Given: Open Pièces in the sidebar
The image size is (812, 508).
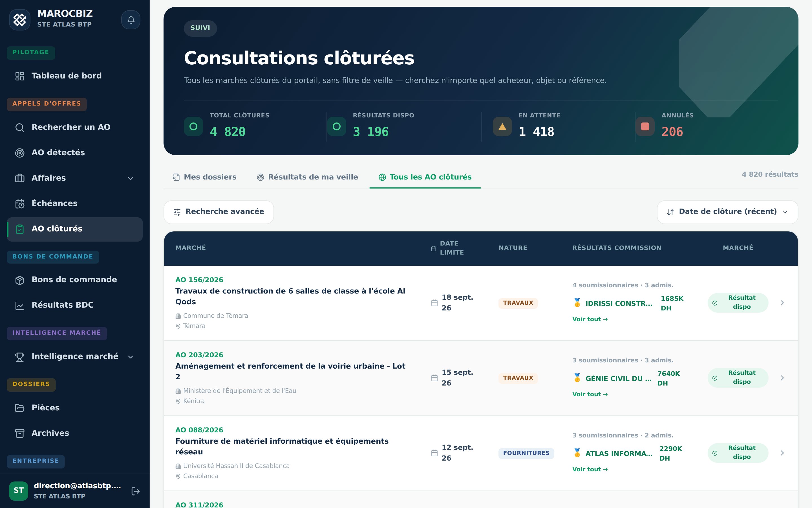Looking at the screenshot, I should [x=74, y=408].
